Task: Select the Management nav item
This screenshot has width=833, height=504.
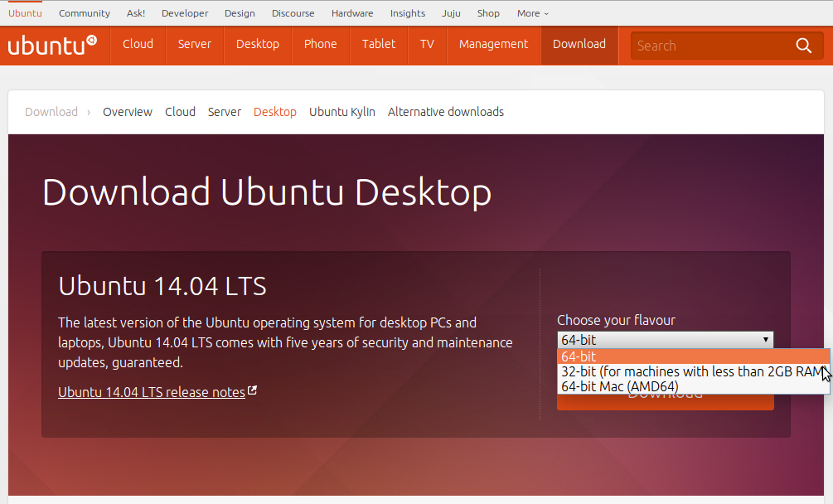Action: pyautogui.click(x=493, y=44)
